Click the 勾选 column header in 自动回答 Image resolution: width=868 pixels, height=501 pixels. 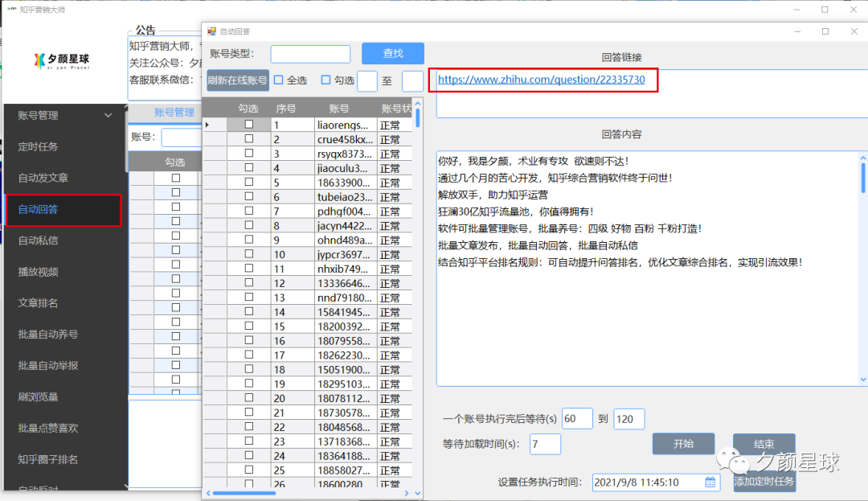point(248,109)
